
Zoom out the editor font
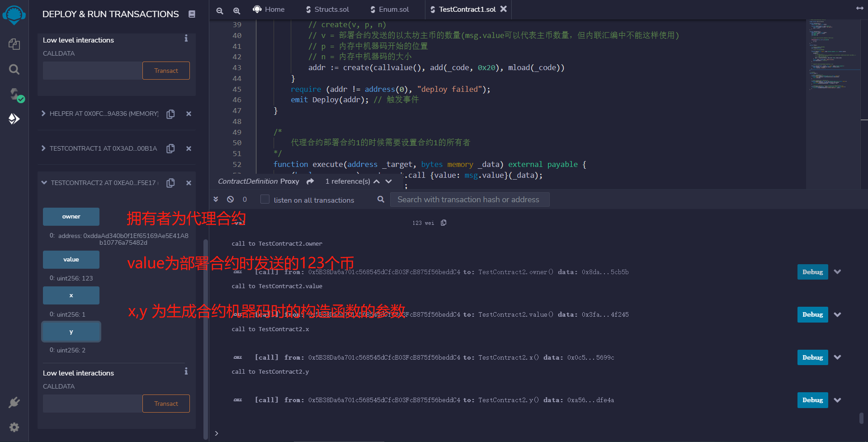click(x=220, y=10)
